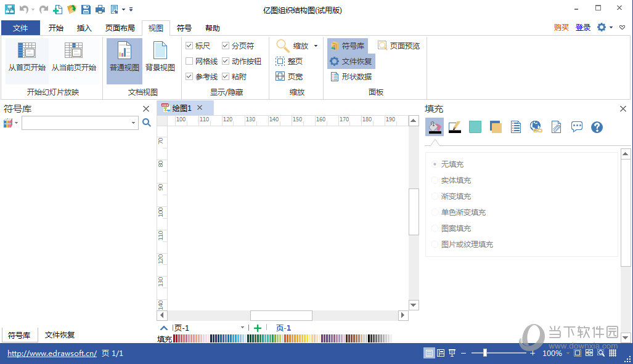Open the hyperlink panel icon with globe
The width and height of the screenshot is (633, 364).
(536, 127)
